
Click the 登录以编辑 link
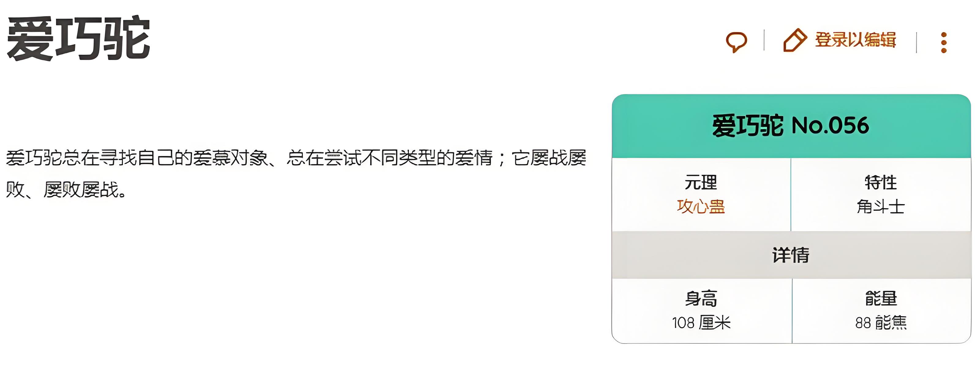(855, 40)
